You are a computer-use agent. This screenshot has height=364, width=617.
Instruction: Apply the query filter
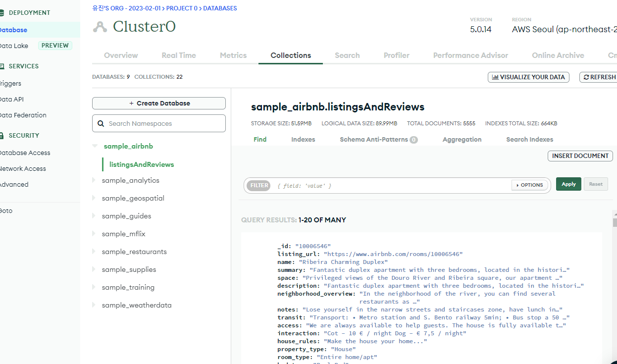coord(568,184)
